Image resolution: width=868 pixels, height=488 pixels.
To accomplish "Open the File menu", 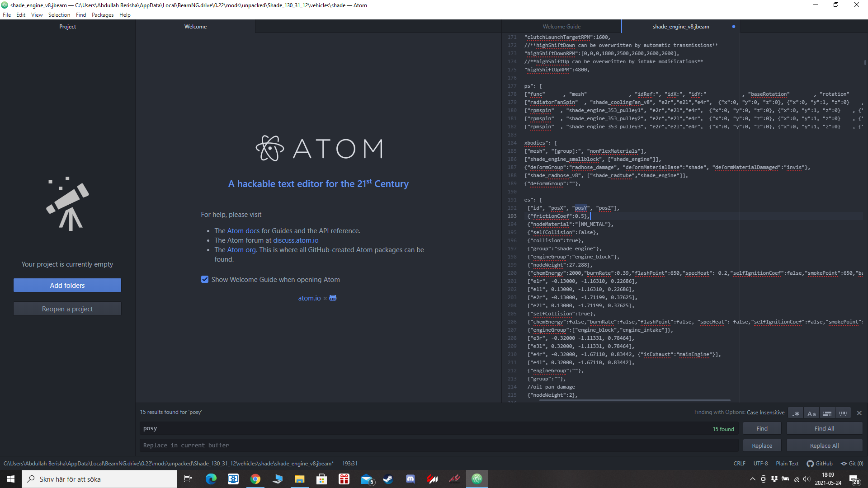I will (7, 15).
